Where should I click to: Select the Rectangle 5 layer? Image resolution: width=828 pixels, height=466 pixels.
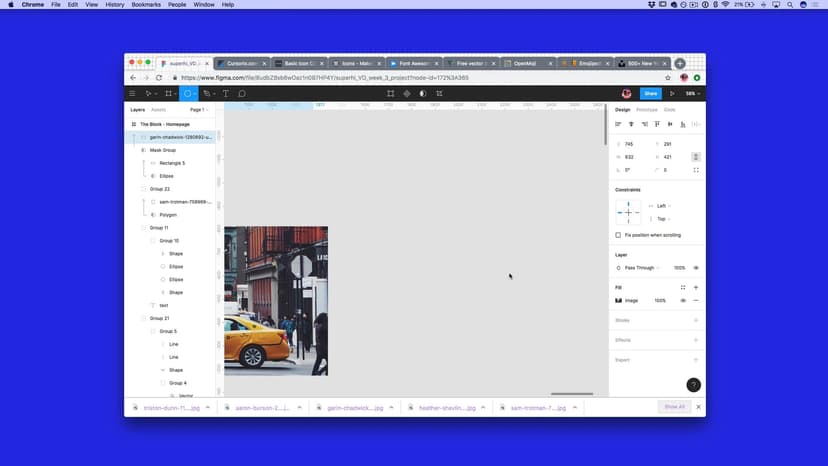pyautogui.click(x=170, y=163)
